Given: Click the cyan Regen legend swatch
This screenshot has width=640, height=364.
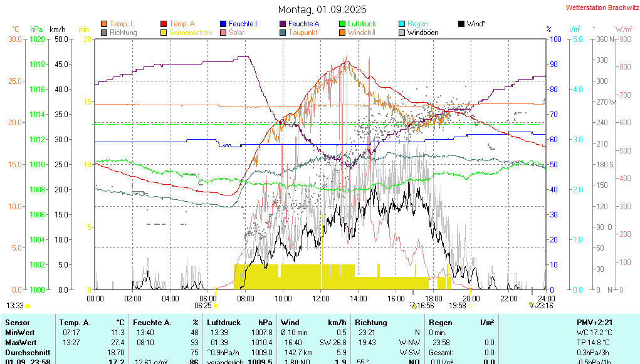Looking at the screenshot, I should coord(402,24).
